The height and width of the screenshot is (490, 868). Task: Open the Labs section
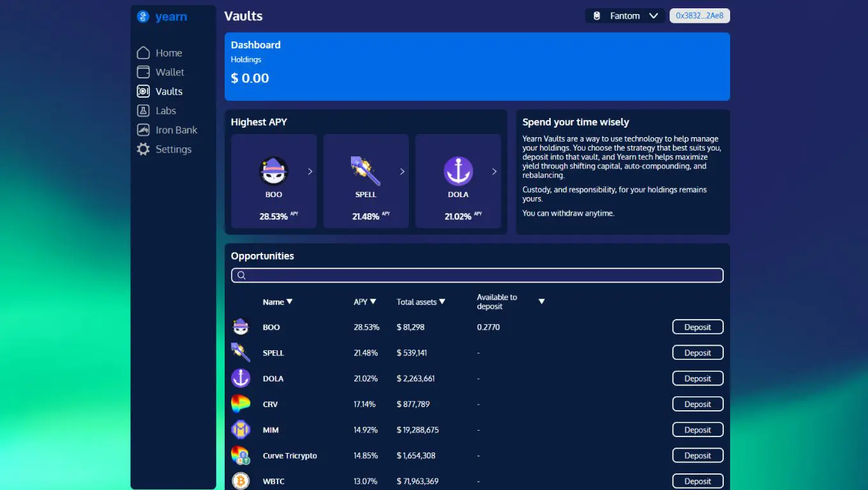pyautogui.click(x=166, y=110)
